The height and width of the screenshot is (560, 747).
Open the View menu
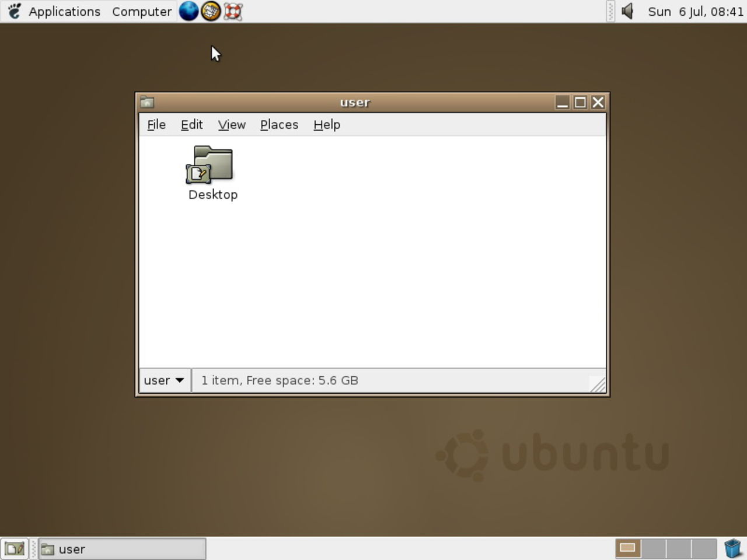pos(231,124)
